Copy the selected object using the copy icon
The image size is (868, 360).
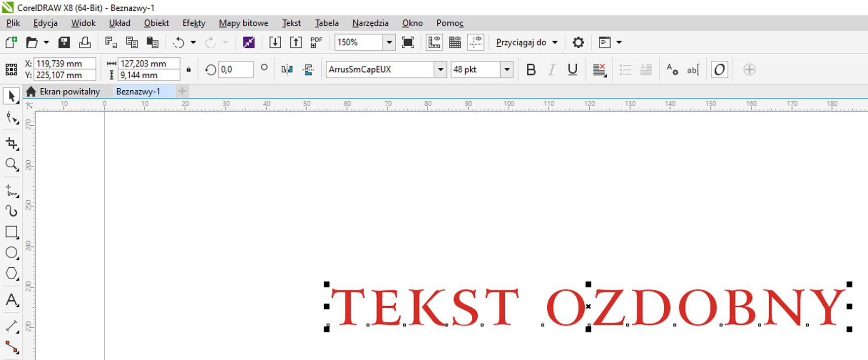tap(132, 43)
